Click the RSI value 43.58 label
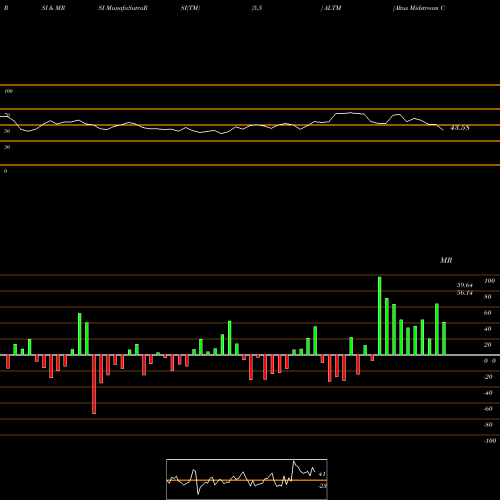500x500 pixels. pos(460,128)
